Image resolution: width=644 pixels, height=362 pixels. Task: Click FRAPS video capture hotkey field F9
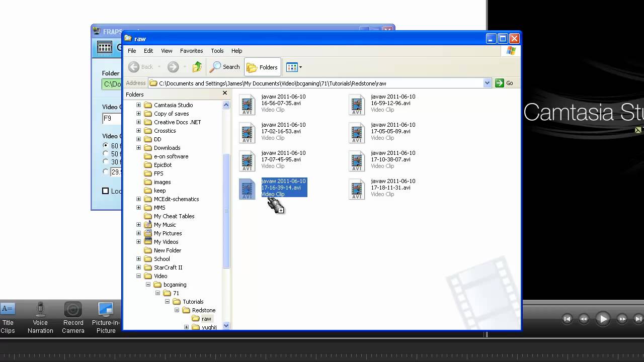coord(112,119)
